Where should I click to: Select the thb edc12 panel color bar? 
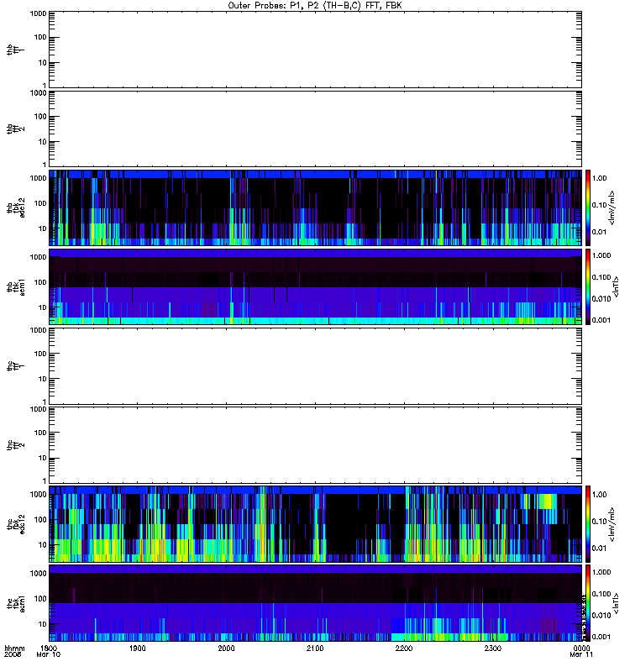(x=588, y=207)
